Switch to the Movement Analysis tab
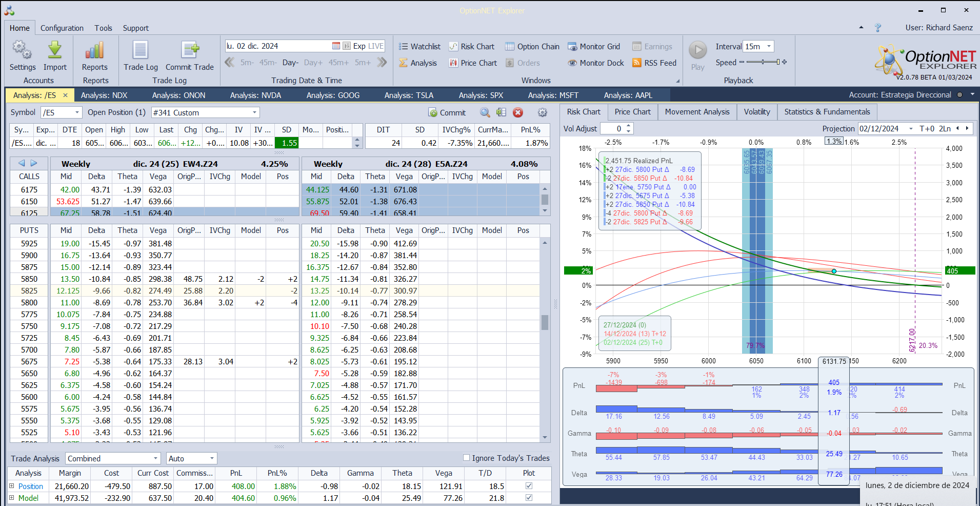Screen dimensions: 980x506 tap(697, 112)
